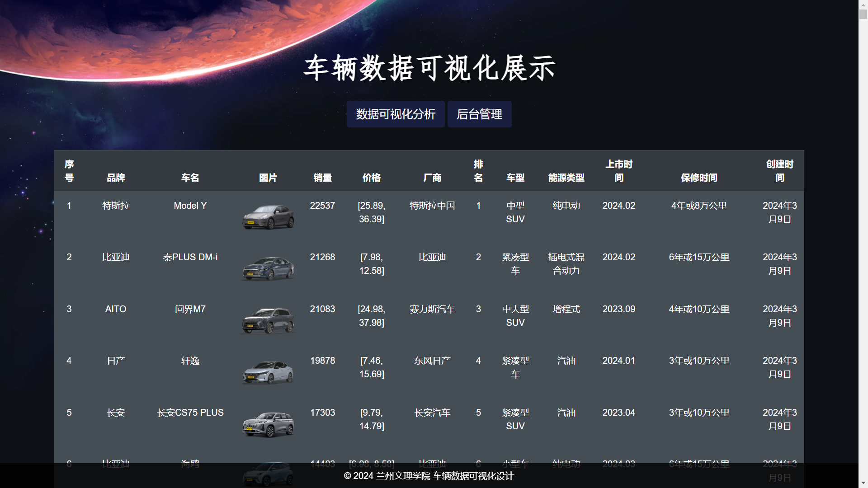Screen dimensions: 868x488
Task: Select the 特斯拉 brand cell
Action: 116,206
